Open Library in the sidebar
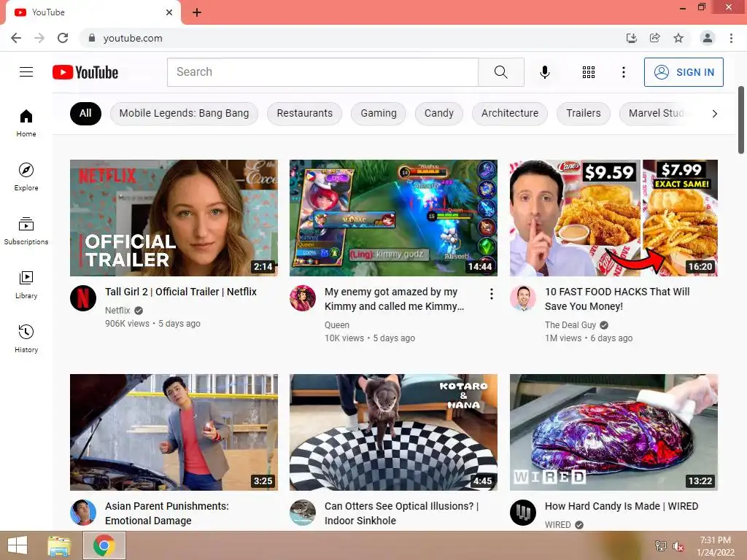The height and width of the screenshot is (560, 747). [x=26, y=285]
